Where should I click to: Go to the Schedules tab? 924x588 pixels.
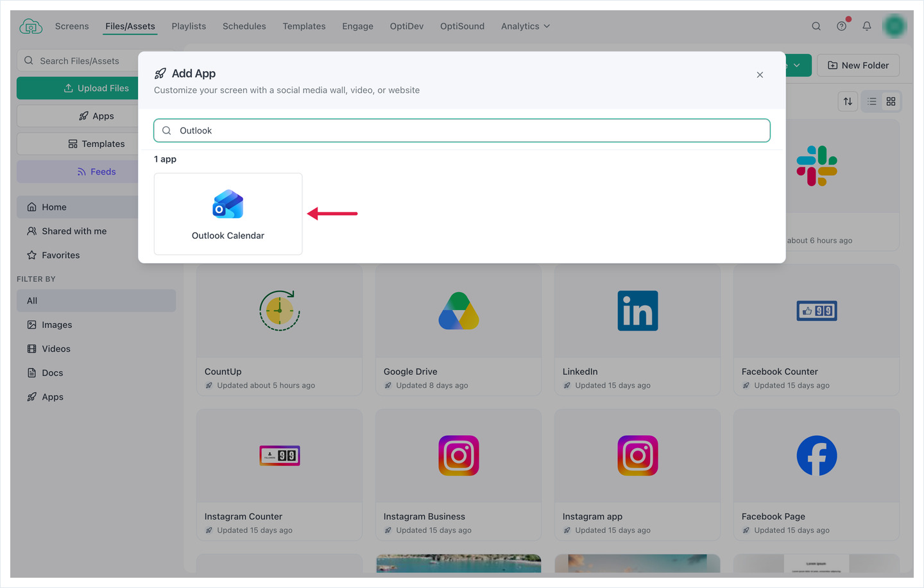244,26
